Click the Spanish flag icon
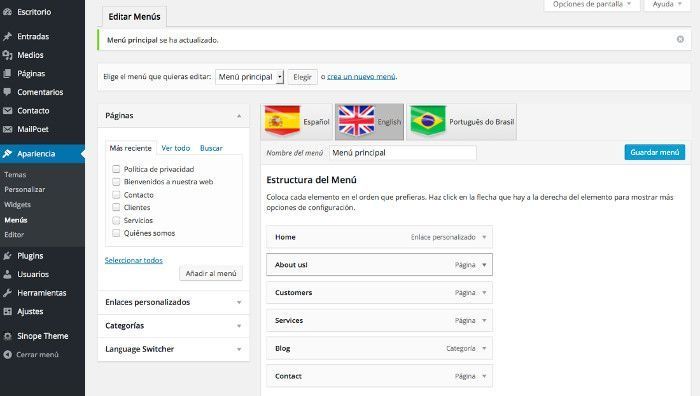Screen dimensions: 700x396 (x=282, y=121)
